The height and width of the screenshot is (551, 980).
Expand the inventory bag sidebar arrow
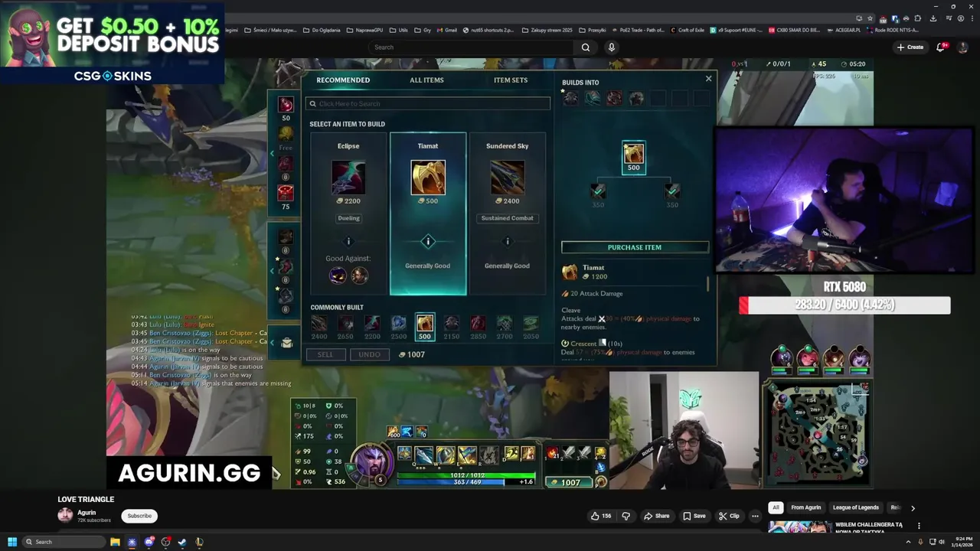(x=272, y=342)
